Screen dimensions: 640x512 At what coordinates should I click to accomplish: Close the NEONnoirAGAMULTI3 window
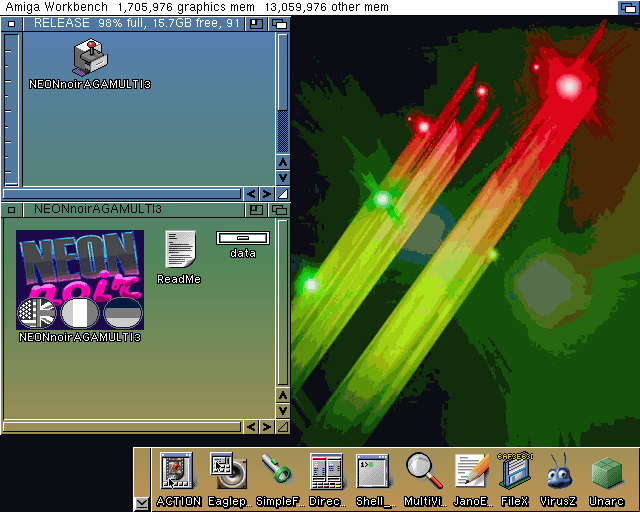[x=11, y=210]
